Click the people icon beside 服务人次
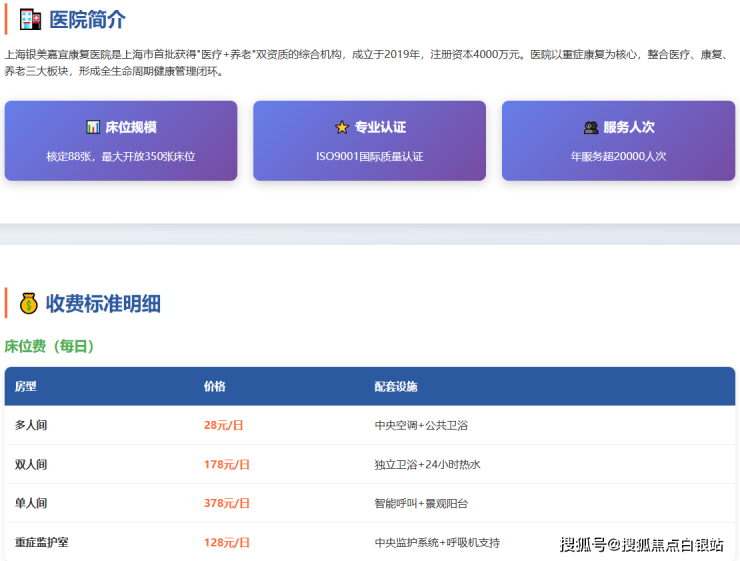Screen dimensions: 740x561 (x=590, y=127)
